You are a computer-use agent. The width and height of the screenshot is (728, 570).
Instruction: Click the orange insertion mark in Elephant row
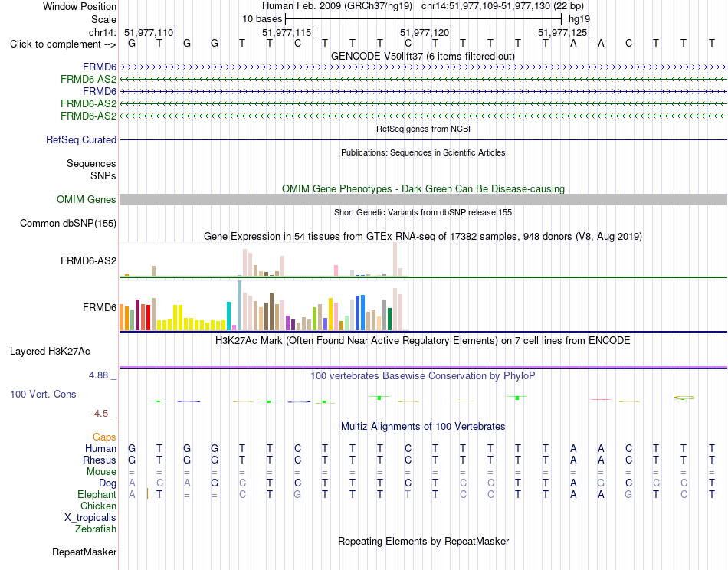[x=147, y=493]
